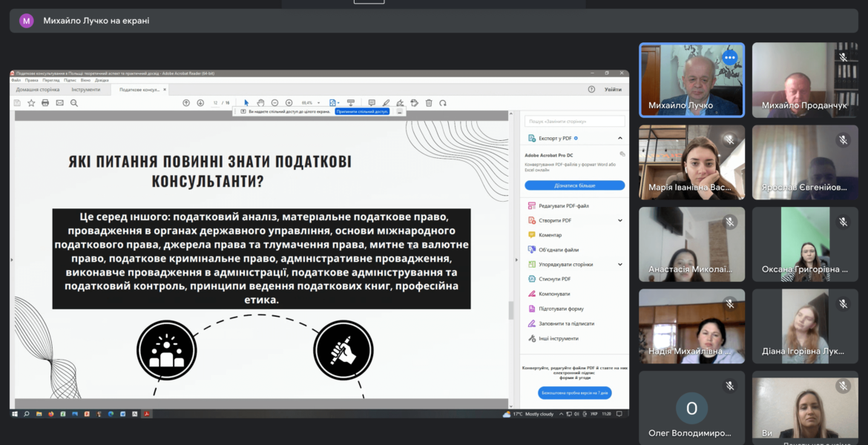Open Compress PDF (Стиснути PDF)
The image size is (868, 445).
click(x=549, y=279)
